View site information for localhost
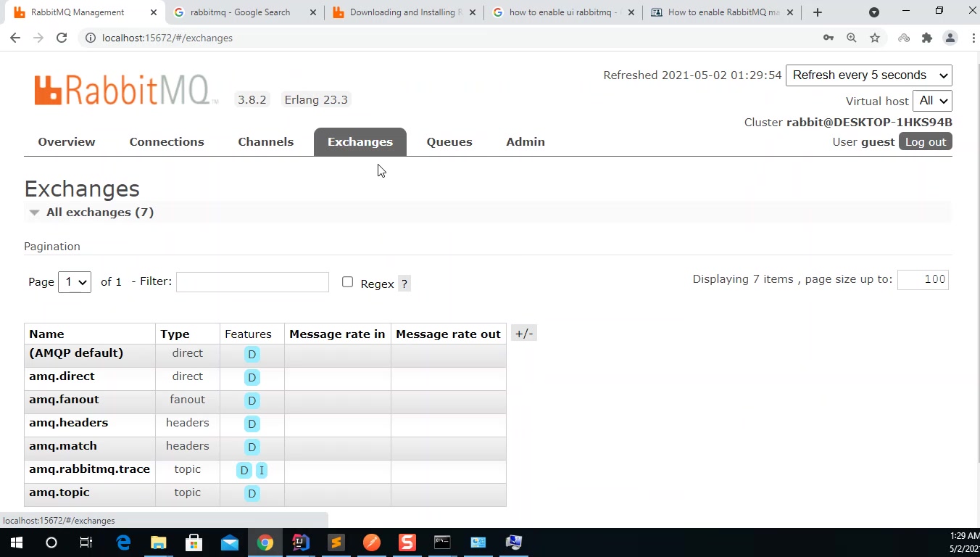The width and height of the screenshot is (980, 557). pyautogui.click(x=91, y=38)
